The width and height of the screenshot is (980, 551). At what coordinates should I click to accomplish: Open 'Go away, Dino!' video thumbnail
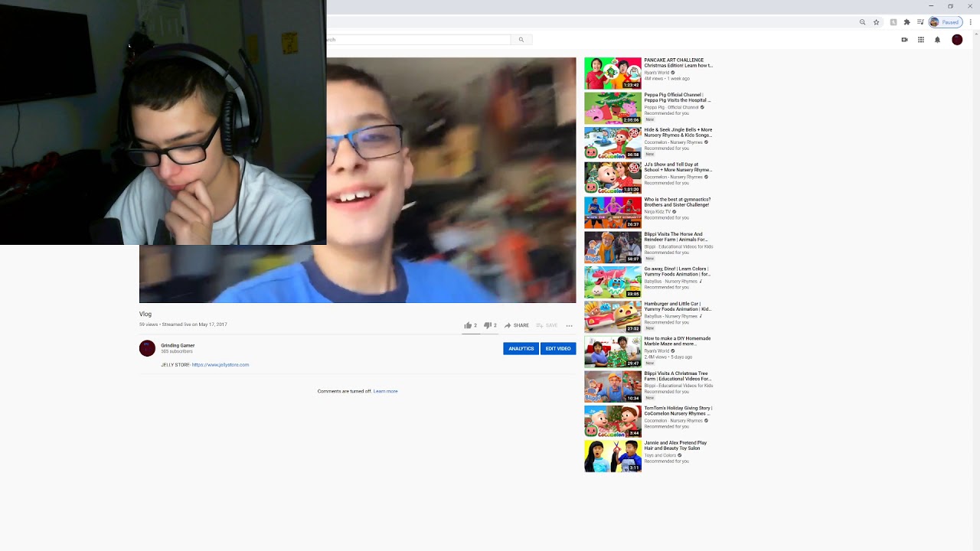[612, 282]
